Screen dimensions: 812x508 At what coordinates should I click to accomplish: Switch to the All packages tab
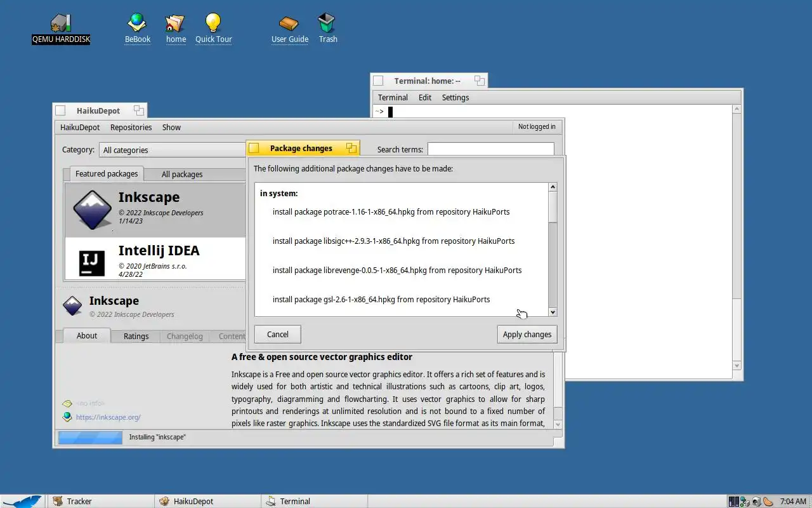point(182,174)
